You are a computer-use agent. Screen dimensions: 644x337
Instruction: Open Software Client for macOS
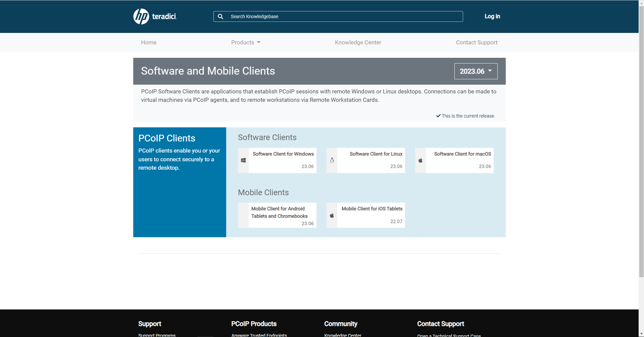[x=462, y=154]
